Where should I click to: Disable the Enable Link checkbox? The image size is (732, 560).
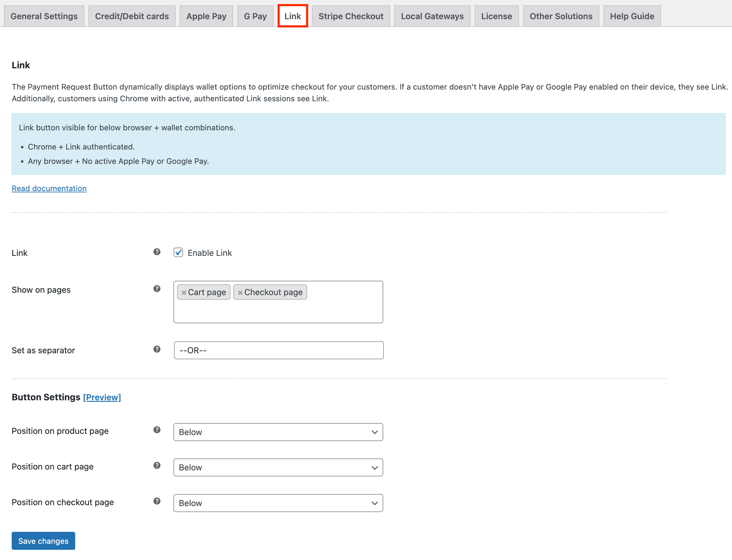point(179,253)
